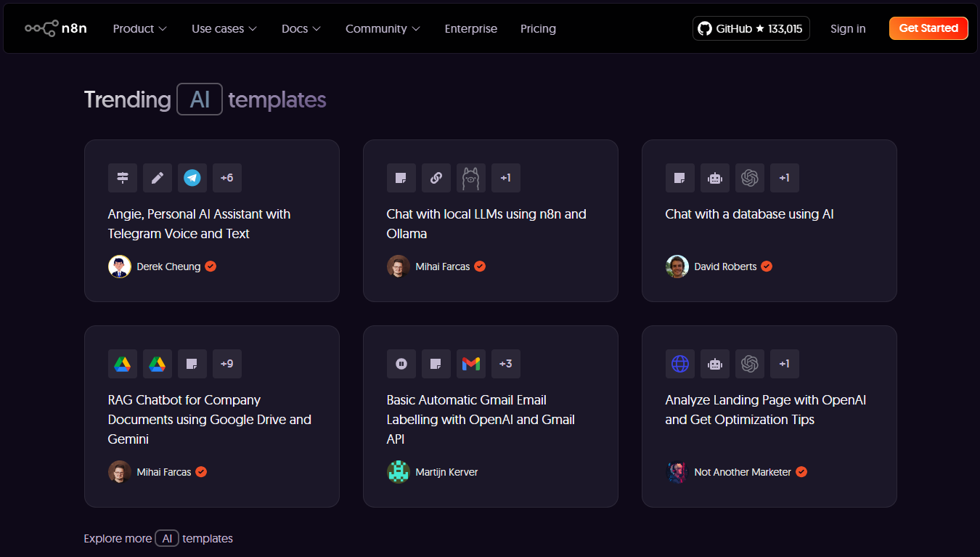The image size is (980, 557).
Task: Click +1 badge on Chat with a database card
Action: 785,178
